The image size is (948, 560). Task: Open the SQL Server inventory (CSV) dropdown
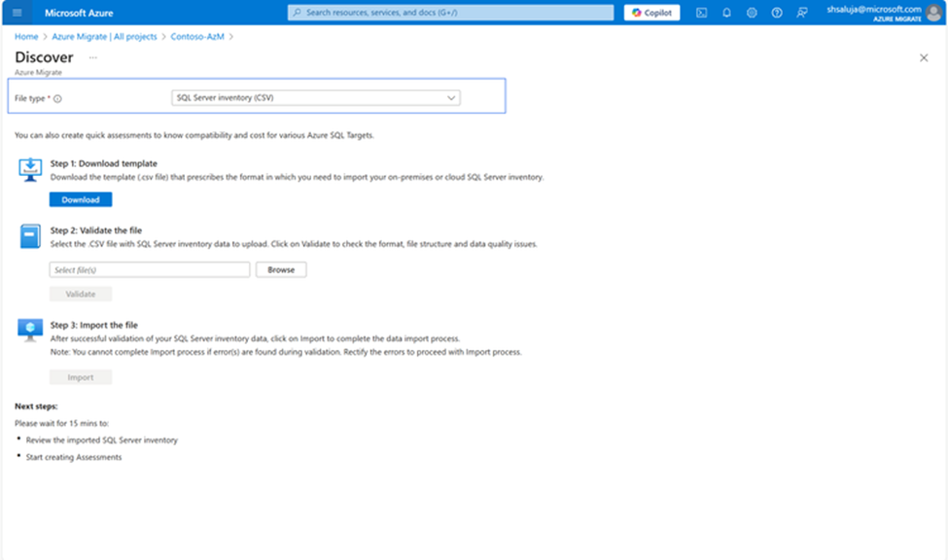[x=316, y=98]
